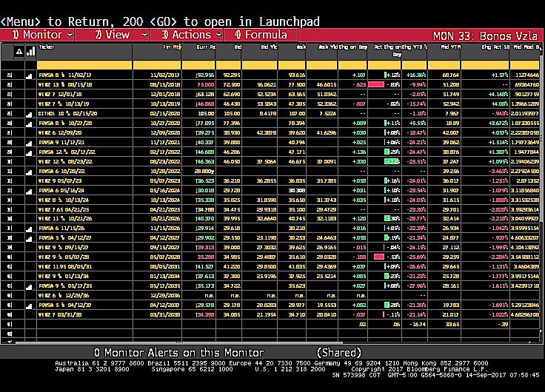The height and width of the screenshot is (392, 545).
Task: Expand the View dropdown arrow
Action: (145, 35)
